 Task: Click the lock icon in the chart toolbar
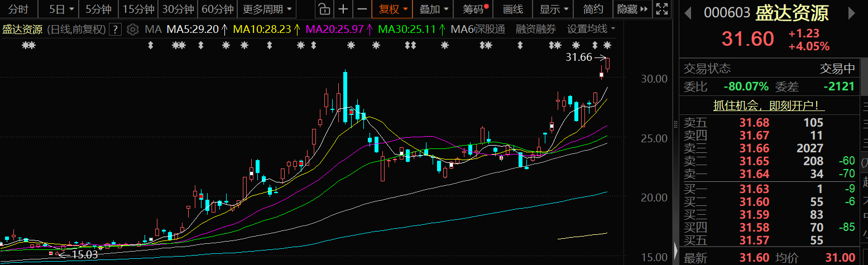[324, 9]
